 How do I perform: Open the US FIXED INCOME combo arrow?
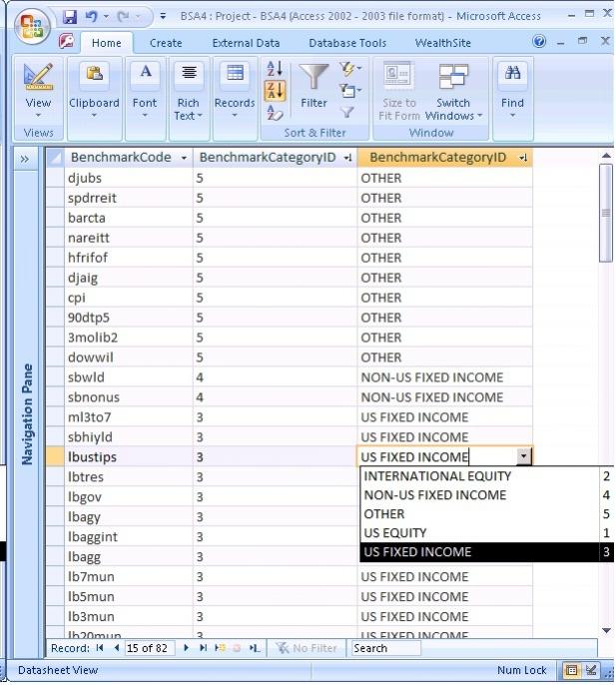pos(523,457)
